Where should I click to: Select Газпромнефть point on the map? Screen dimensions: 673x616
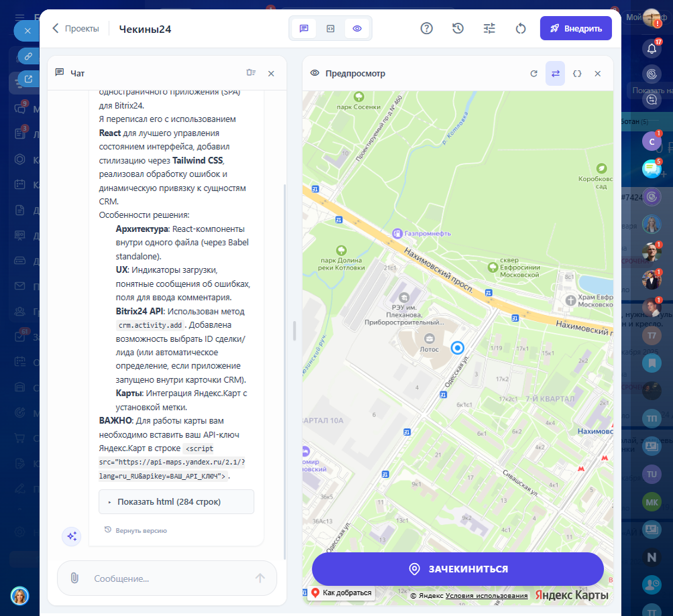click(x=397, y=233)
